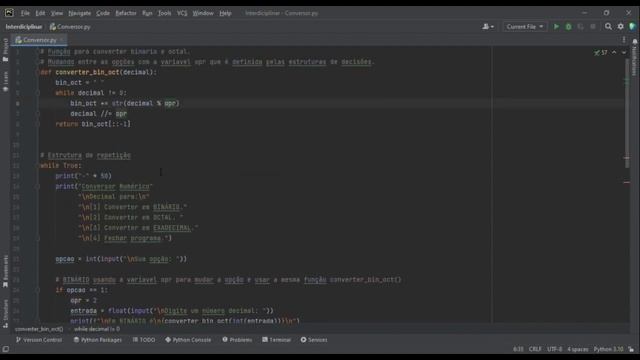
Task: Open the Learn tool window sidebar button
Action: [x=5, y=81]
